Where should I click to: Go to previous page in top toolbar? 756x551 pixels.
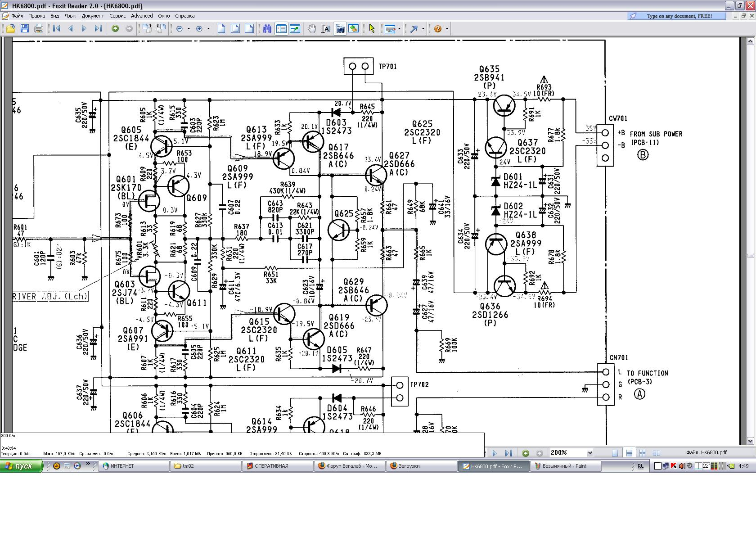71,29
